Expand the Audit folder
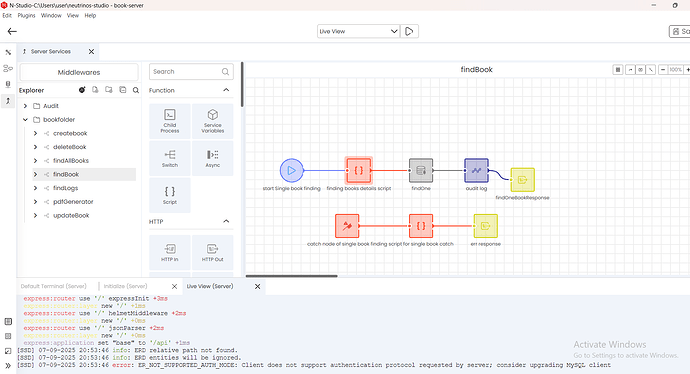 pyautogui.click(x=26, y=106)
